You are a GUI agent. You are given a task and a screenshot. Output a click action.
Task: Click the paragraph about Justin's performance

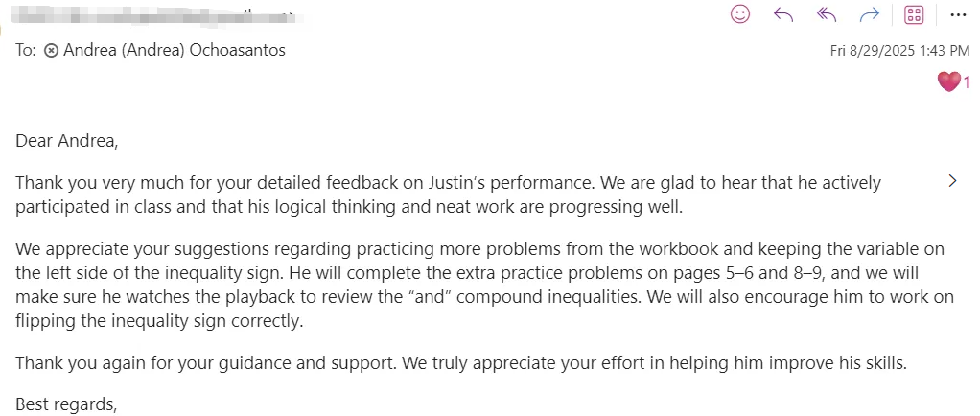[x=448, y=195]
